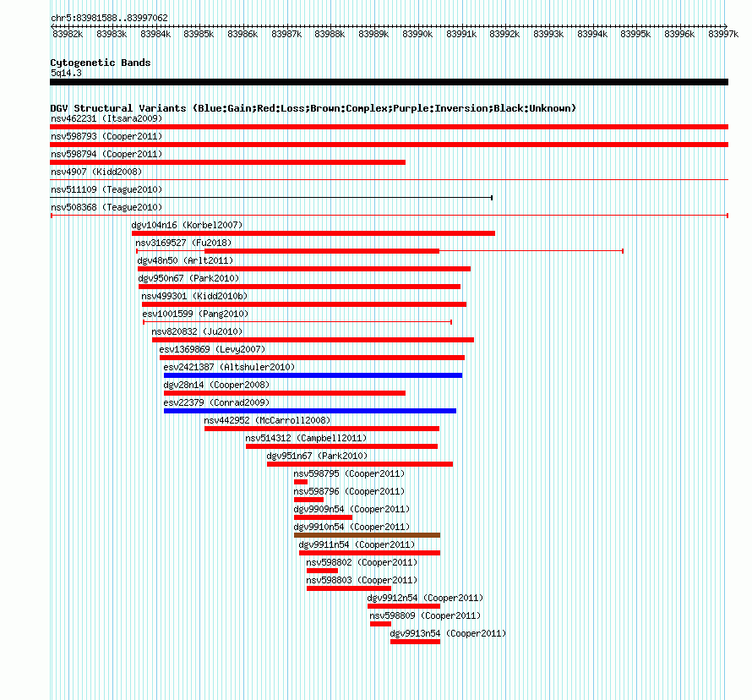
Task: Open esv2421387 (Altshuler2010) variant label
Action: [229, 367]
